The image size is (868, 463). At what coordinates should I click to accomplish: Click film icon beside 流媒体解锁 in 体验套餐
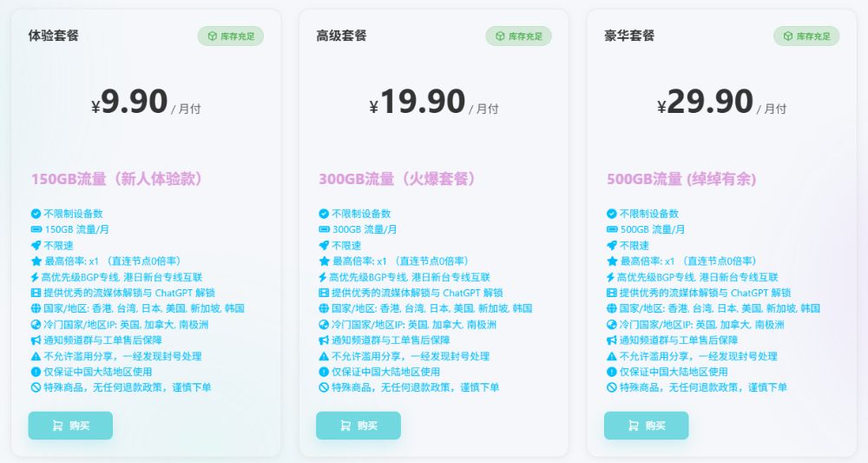[x=36, y=293]
